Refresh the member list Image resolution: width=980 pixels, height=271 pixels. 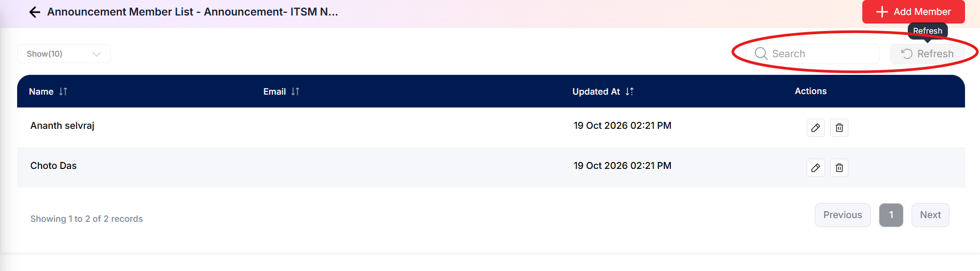point(927,53)
